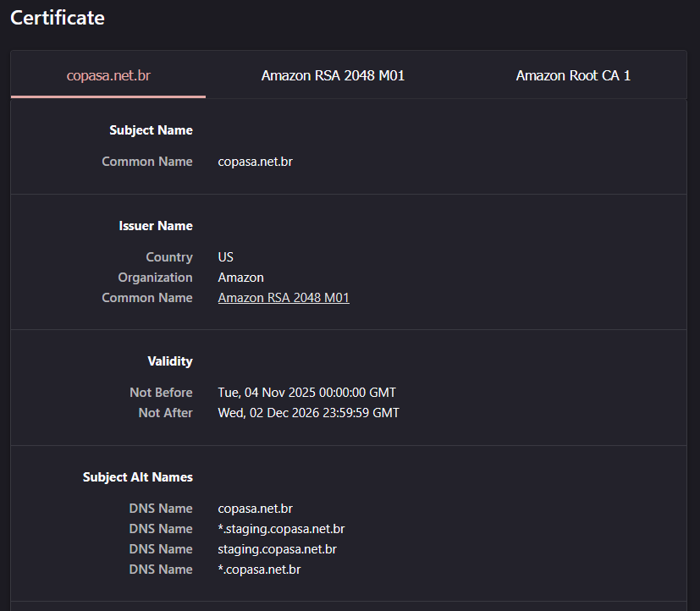Click the *.copasa.net.br wildcard DNS name
Image resolution: width=700 pixels, height=611 pixels.
pyautogui.click(x=259, y=570)
